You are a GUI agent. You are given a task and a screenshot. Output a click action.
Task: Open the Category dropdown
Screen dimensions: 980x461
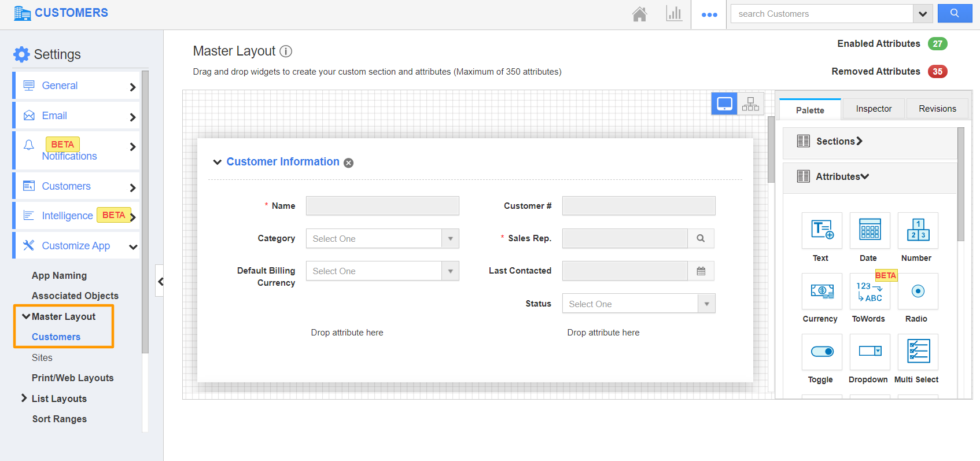(x=382, y=239)
